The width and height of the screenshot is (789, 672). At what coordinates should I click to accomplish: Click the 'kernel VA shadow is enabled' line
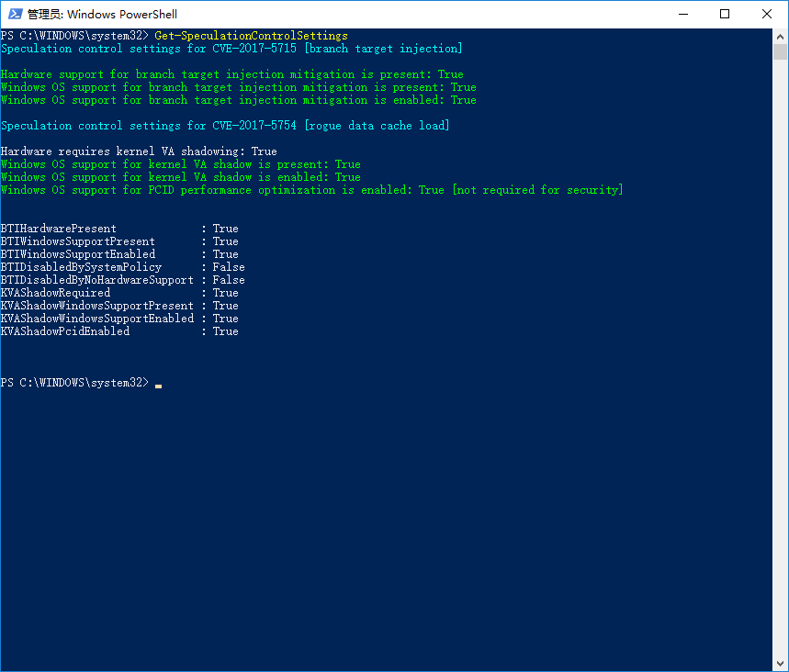point(181,177)
